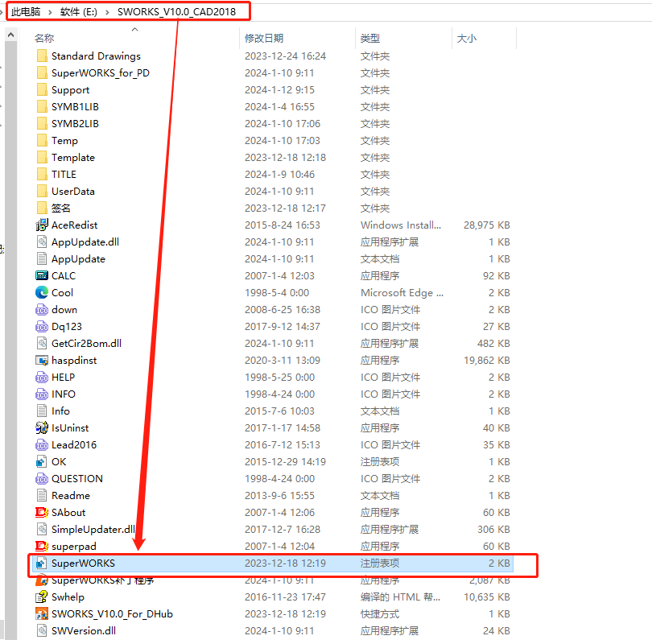Click the SuperWORKS registry file icon
The width and height of the screenshot is (652, 644).
point(42,563)
